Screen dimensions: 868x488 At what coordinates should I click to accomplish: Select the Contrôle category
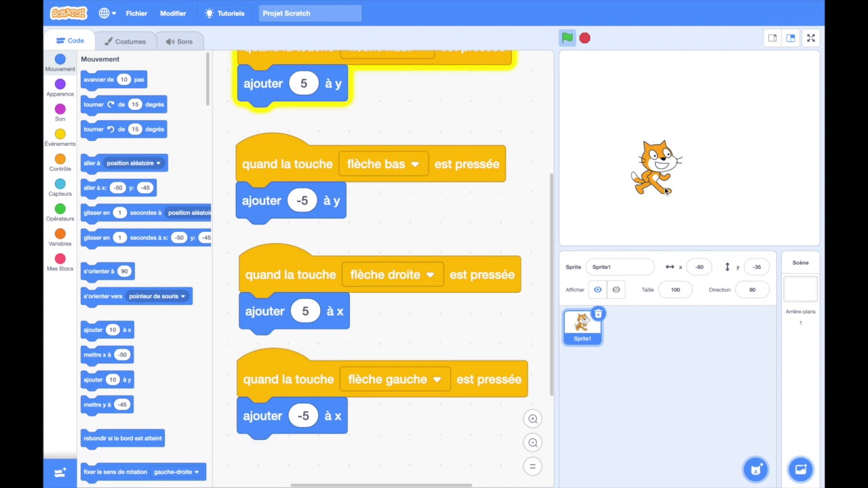coord(60,163)
